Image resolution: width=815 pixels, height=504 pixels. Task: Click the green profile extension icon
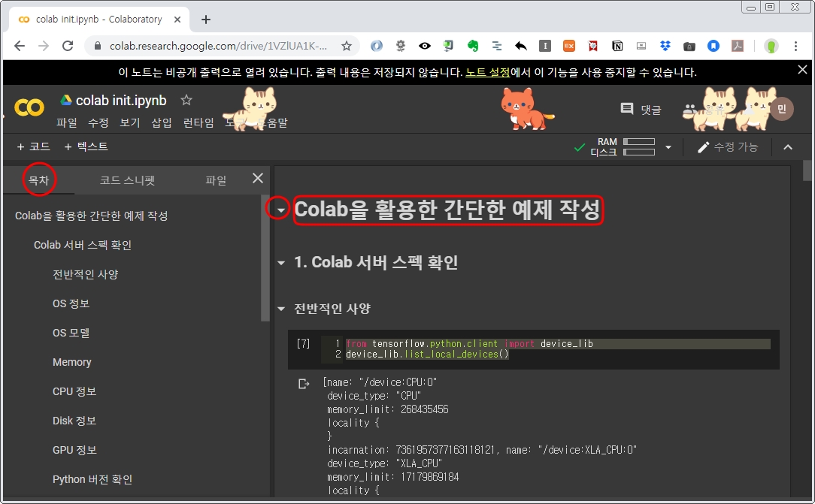[771, 46]
